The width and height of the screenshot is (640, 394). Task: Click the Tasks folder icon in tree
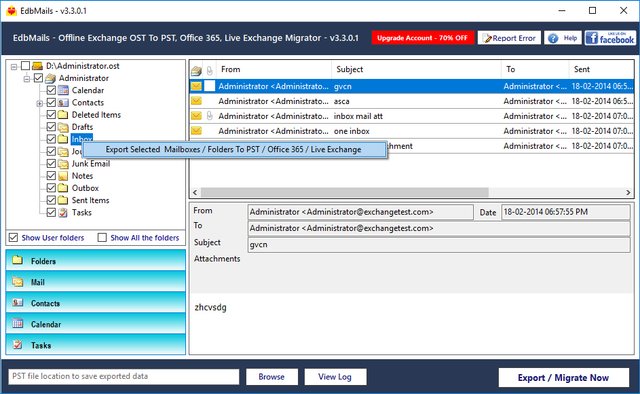pos(63,213)
